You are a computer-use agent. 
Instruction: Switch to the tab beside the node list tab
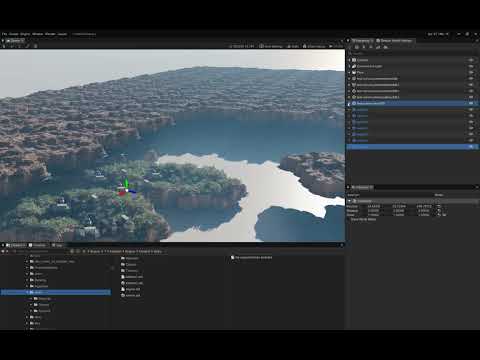pos(394,41)
